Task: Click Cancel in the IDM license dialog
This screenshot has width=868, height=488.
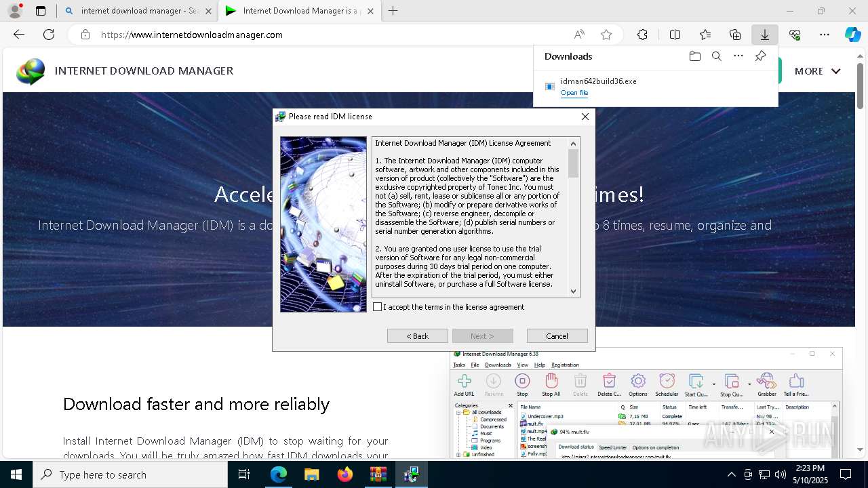Action: pyautogui.click(x=557, y=336)
